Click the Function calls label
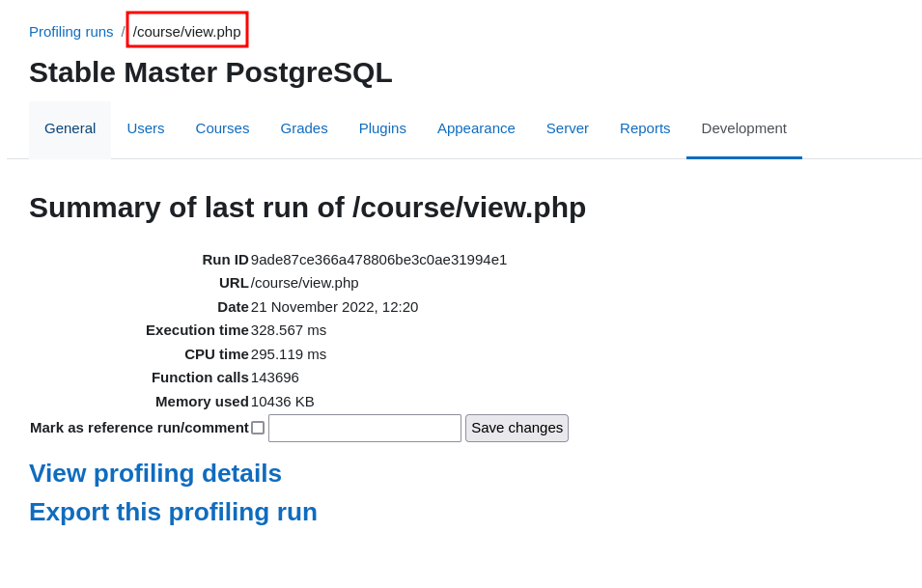 (x=201, y=378)
